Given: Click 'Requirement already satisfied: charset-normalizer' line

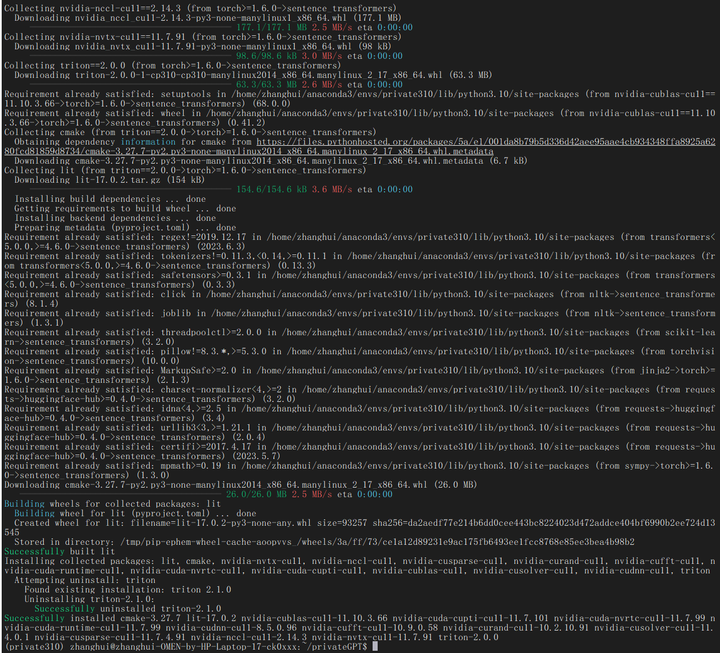Looking at the screenshot, I should pos(360,394).
